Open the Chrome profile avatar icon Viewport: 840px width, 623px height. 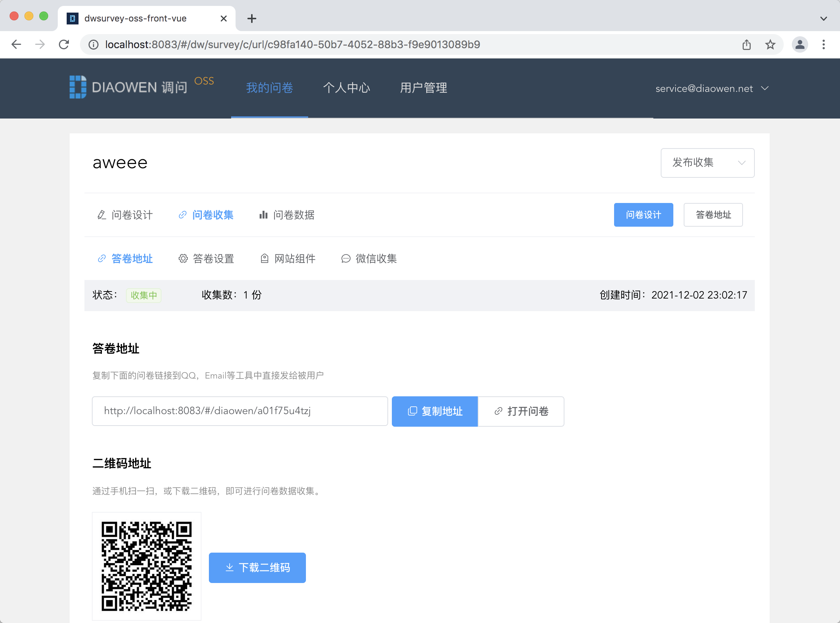[x=799, y=44]
